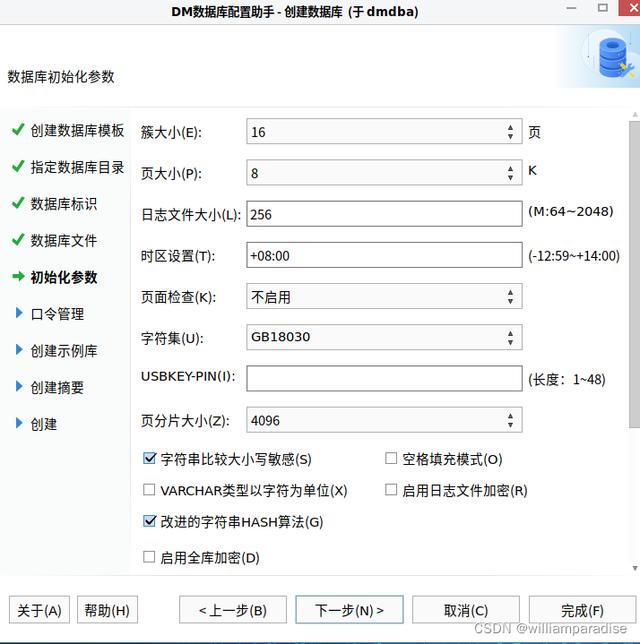Select 数据库标识 step in sidebar
Screen dimensions: 640x644
point(64,204)
